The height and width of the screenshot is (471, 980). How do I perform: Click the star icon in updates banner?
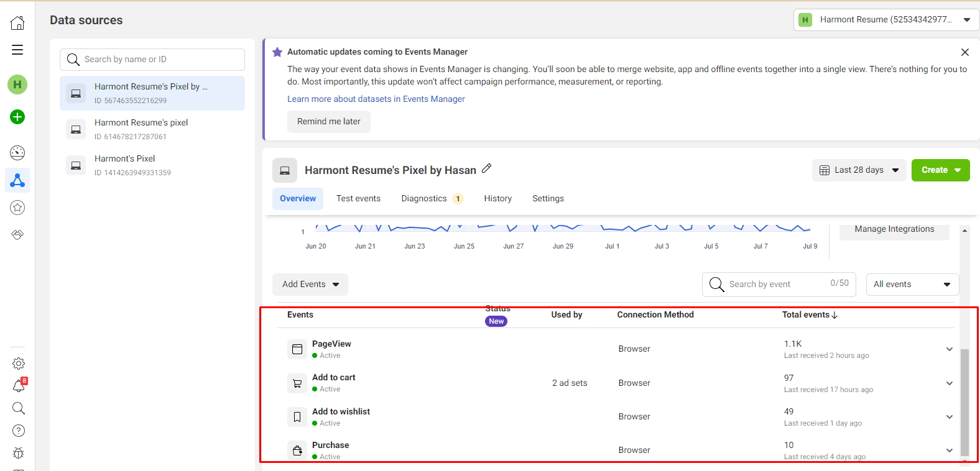pyautogui.click(x=277, y=52)
